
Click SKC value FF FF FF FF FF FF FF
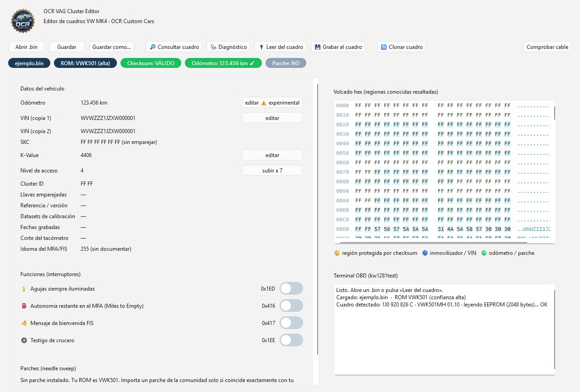click(100, 142)
